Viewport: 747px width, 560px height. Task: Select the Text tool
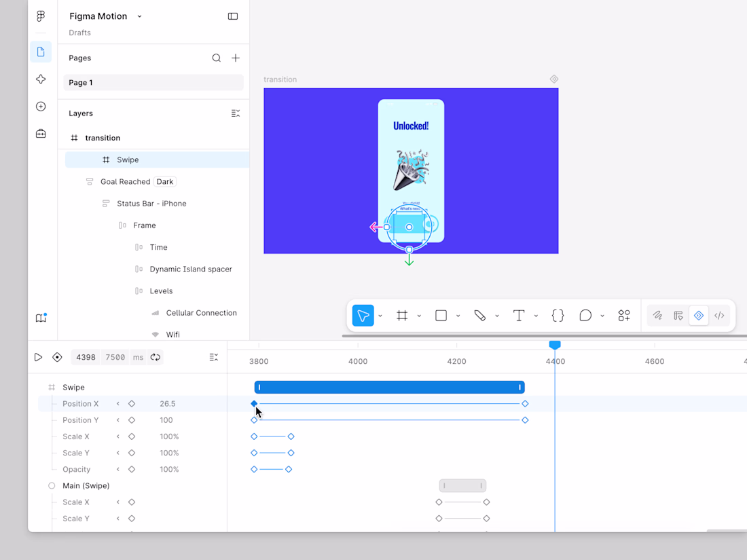tap(518, 315)
